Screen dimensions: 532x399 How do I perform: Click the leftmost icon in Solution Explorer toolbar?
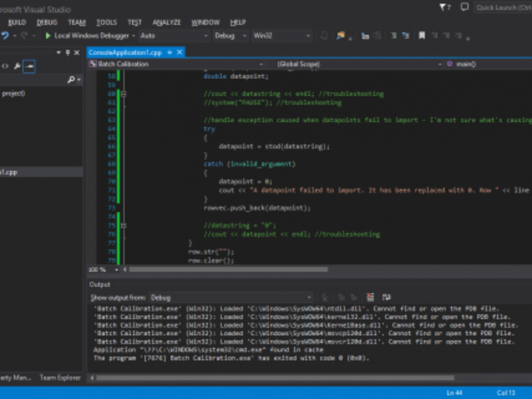[x=5, y=66]
